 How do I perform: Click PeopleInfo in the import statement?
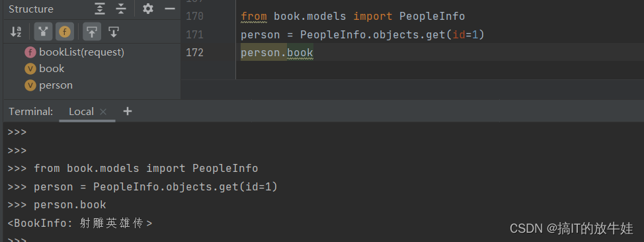coord(432,17)
